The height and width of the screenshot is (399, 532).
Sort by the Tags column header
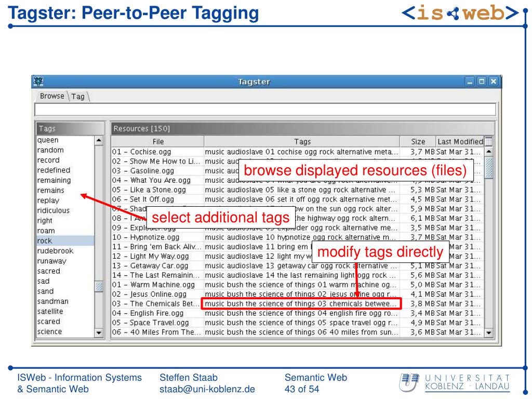point(302,141)
